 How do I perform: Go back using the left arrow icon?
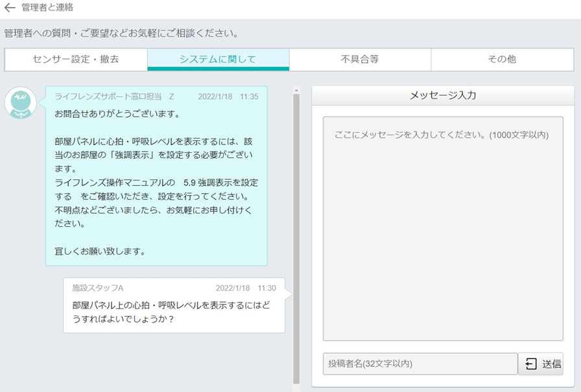point(9,7)
